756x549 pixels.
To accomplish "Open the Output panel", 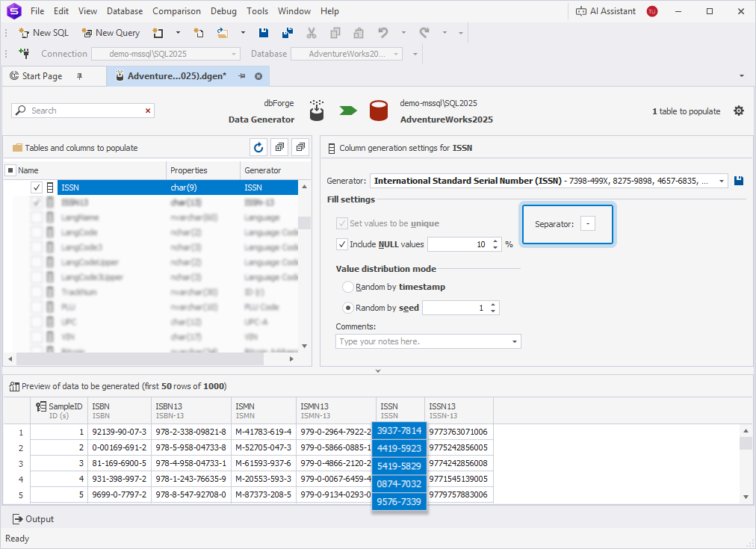I will [x=33, y=519].
